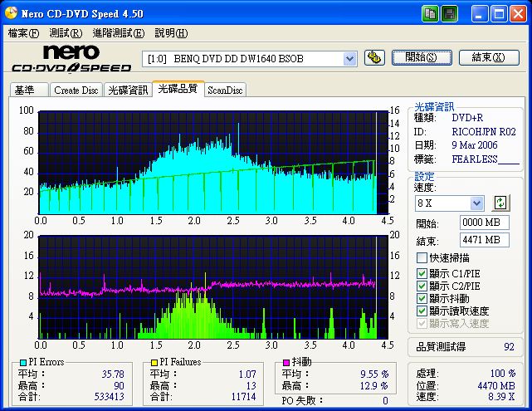Click the PI Errors total 533413
This screenshot has width=532, height=411.
(110, 397)
